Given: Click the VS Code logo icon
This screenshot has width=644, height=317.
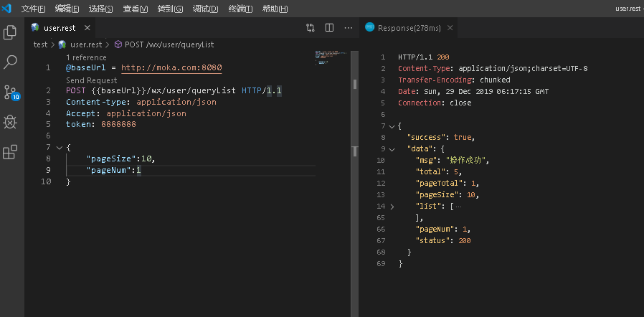Looking at the screenshot, I should 6,9.
